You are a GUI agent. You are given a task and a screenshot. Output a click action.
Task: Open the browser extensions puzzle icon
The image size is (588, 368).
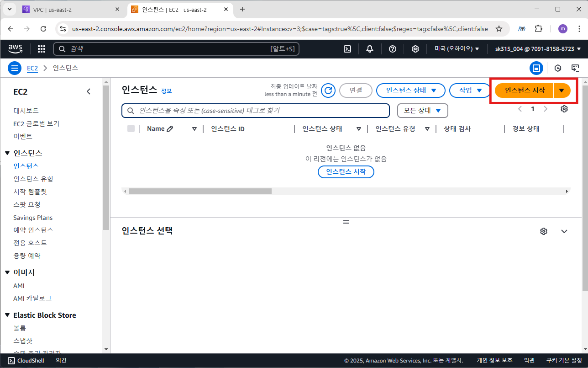(538, 29)
